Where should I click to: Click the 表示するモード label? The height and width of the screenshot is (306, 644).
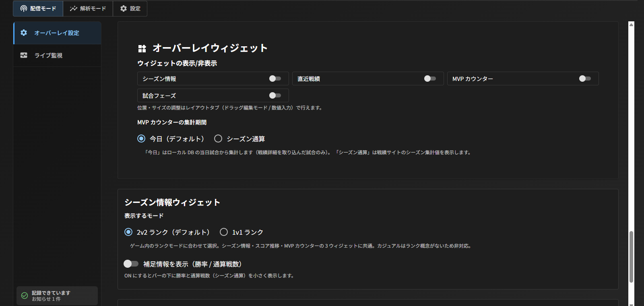click(144, 216)
